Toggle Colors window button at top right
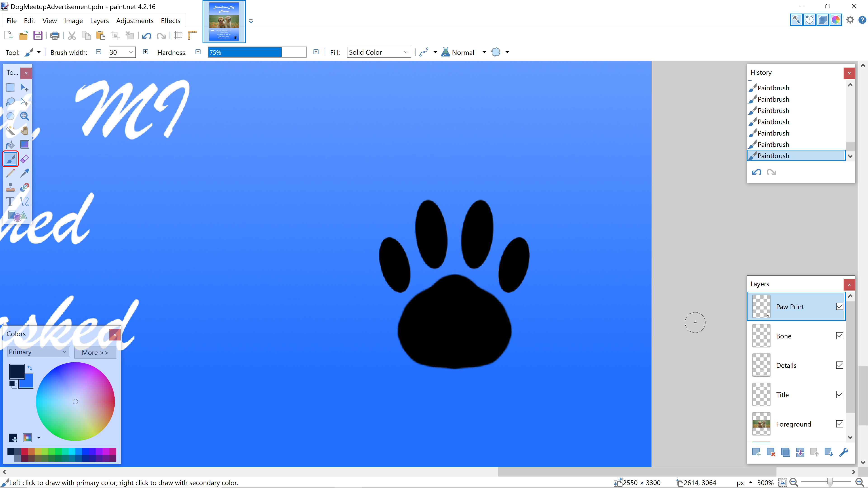 [x=836, y=20]
